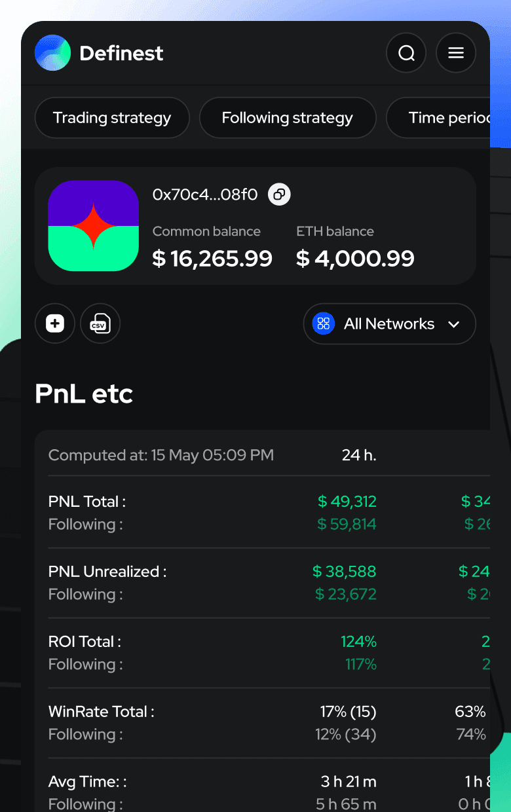Image resolution: width=511 pixels, height=812 pixels.
Task: Open search with magnifier icon
Action: coord(406,53)
